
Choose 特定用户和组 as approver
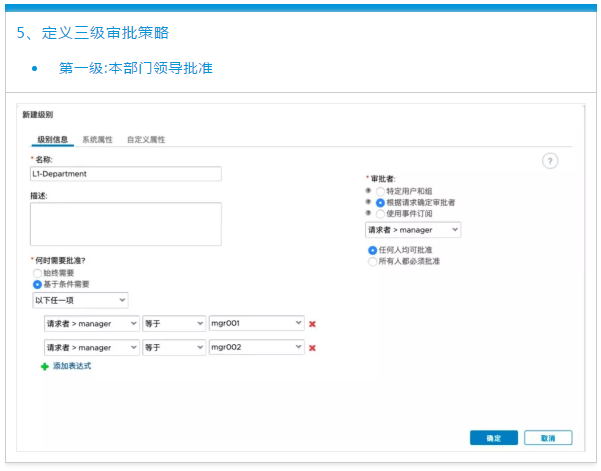point(380,190)
